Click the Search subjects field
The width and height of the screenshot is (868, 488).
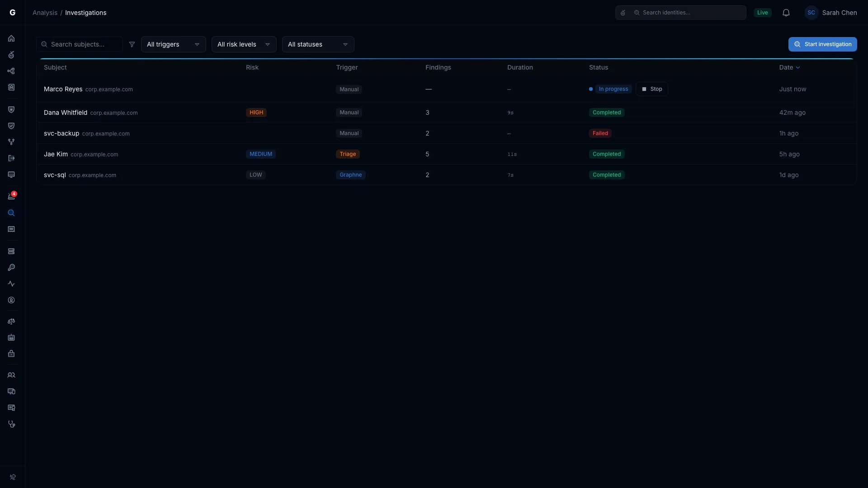pos(80,44)
